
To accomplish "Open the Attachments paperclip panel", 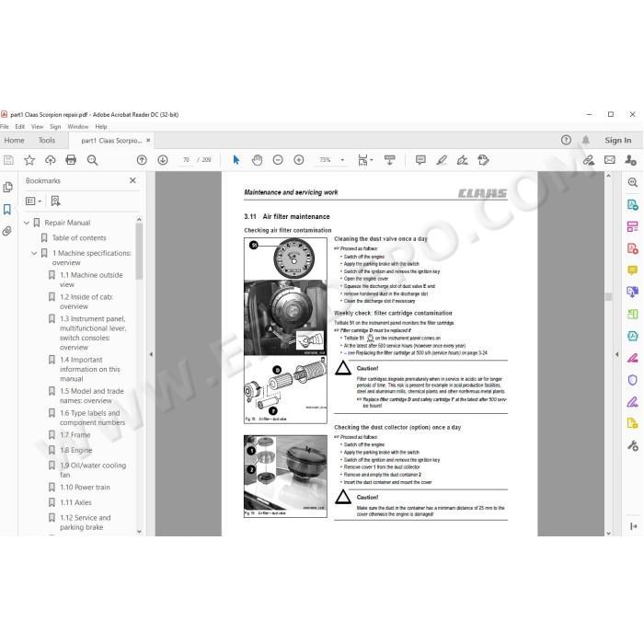I will tap(7, 231).
